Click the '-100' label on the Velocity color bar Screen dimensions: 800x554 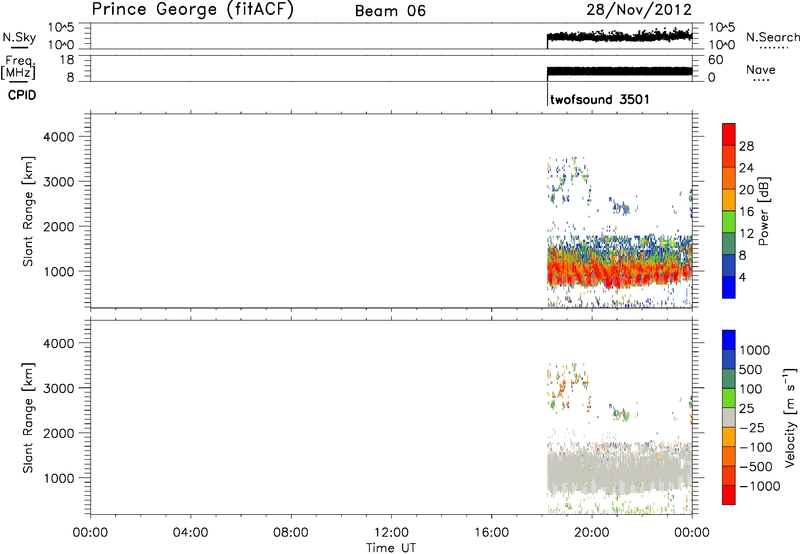(x=756, y=447)
